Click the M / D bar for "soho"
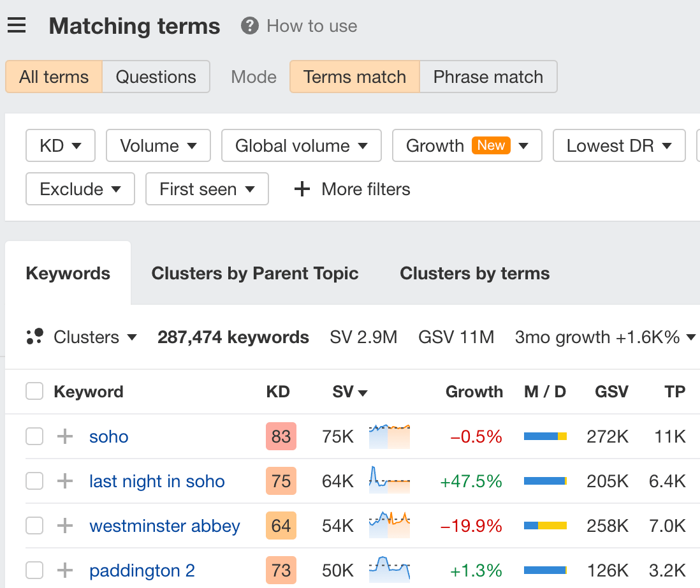The image size is (700, 588). pyautogui.click(x=545, y=436)
